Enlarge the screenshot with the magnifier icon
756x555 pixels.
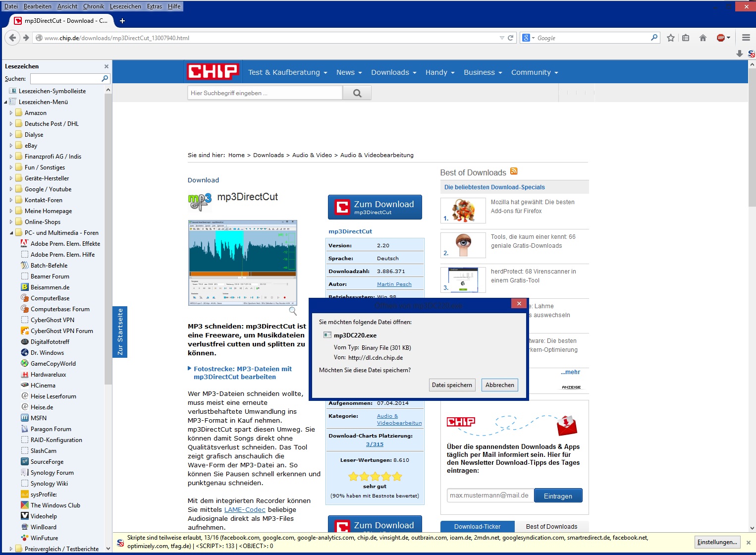coord(293,311)
